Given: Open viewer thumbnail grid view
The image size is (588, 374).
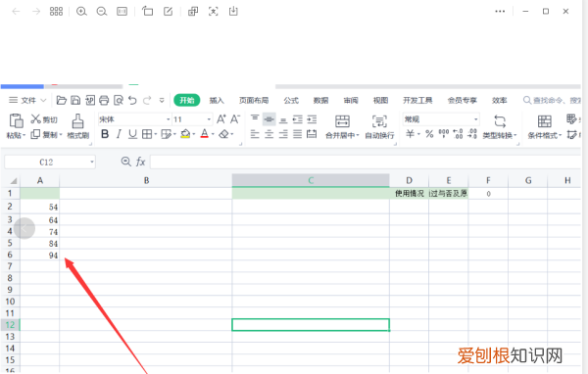Looking at the screenshot, I should point(56,11).
